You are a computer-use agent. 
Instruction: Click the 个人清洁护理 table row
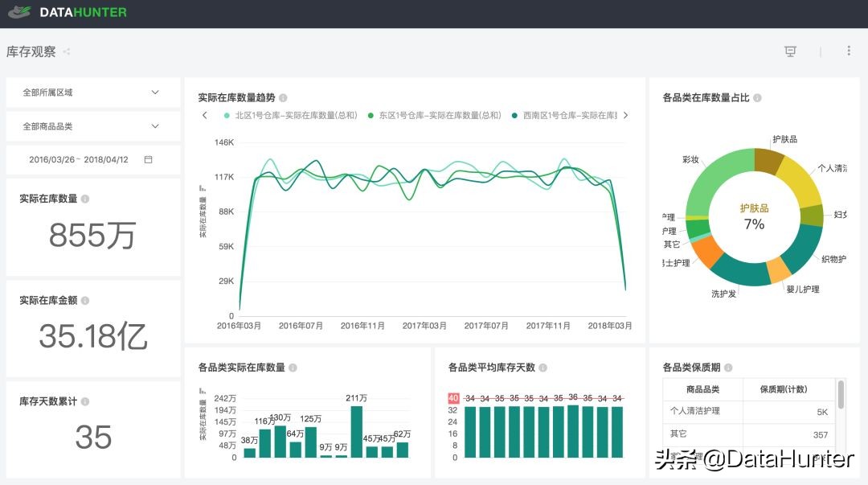[x=749, y=412]
